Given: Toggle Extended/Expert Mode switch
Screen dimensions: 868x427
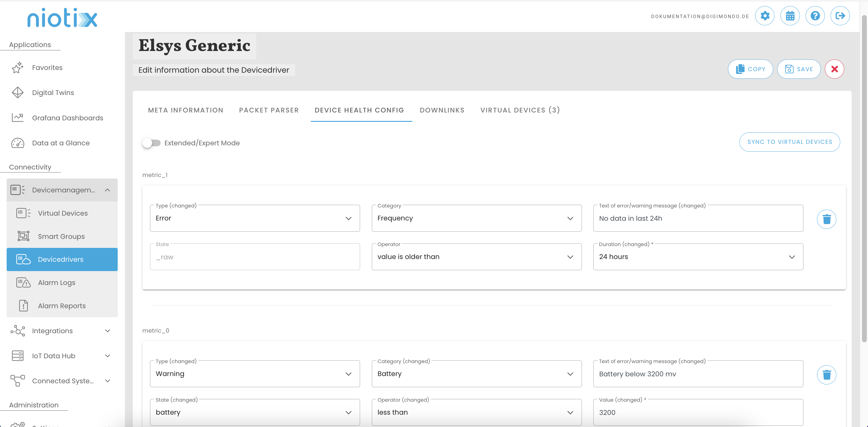Looking at the screenshot, I should tap(151, 143).
